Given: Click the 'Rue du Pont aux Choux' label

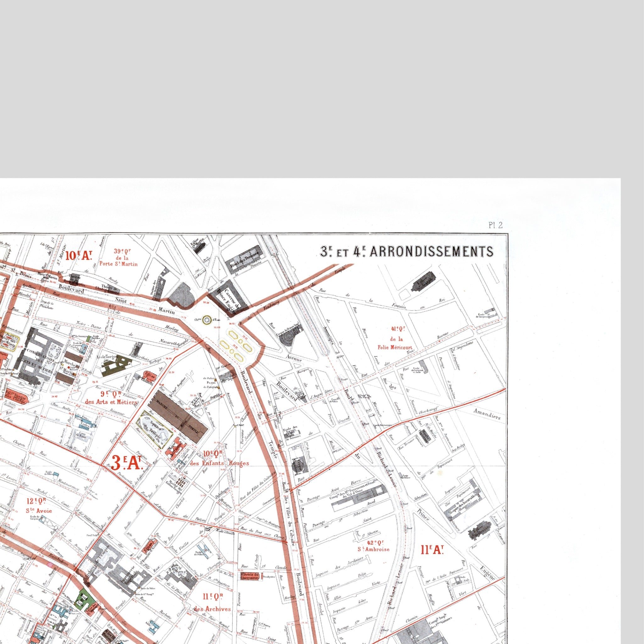Looking at the screenshot, I should point(263,533).
